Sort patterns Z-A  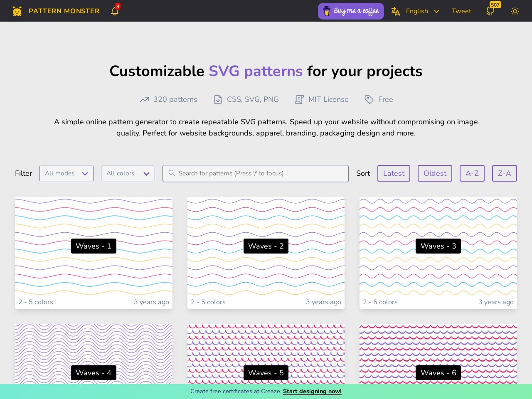[504, 173]
